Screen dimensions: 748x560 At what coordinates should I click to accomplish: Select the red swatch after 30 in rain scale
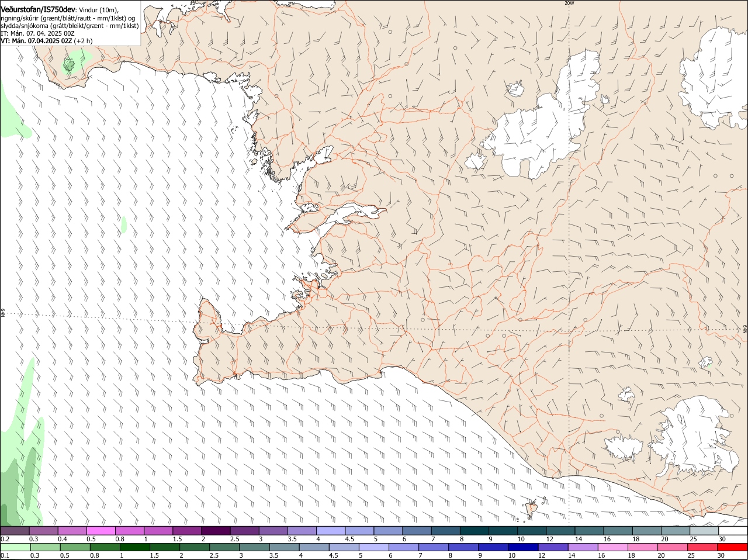[x=734, y=547]
